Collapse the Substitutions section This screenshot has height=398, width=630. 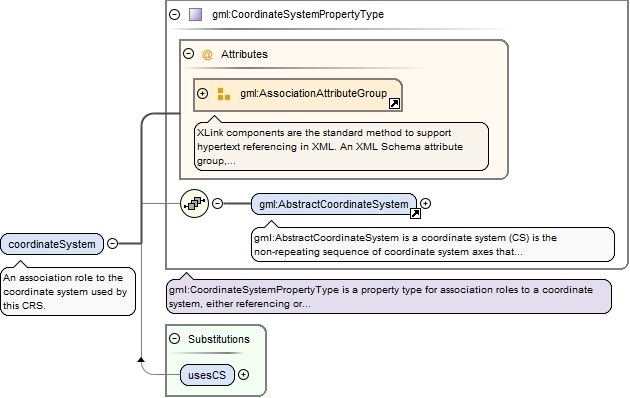(174, 339)
